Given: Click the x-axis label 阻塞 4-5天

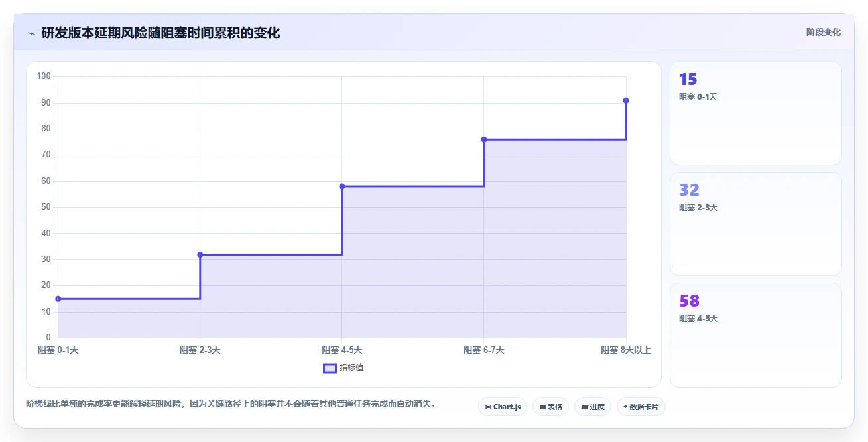Looking at the screenshot, I should [x=342, y=350].
